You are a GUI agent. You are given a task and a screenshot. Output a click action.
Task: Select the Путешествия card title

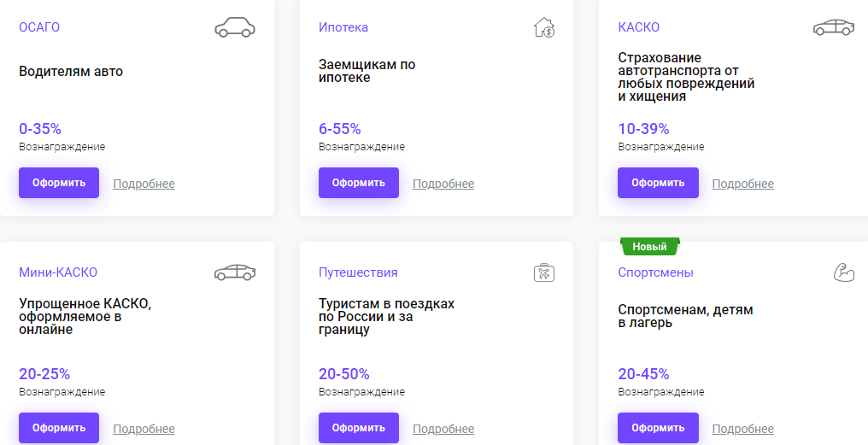point(358,272)
